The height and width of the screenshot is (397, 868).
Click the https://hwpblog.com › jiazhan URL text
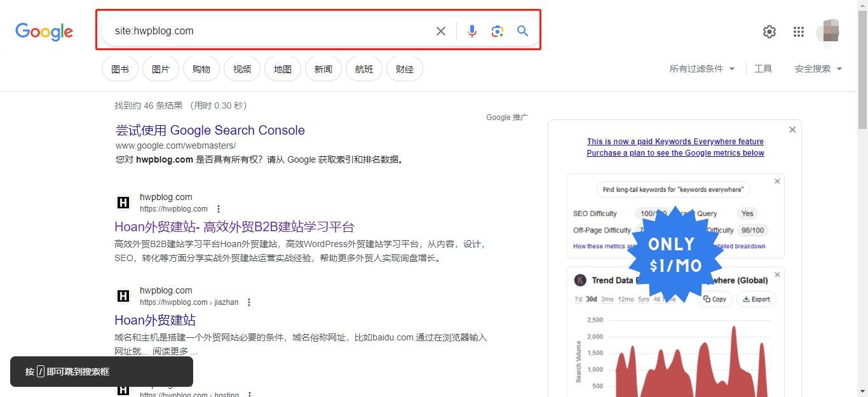pyautogui.click(x=189, y=302)
